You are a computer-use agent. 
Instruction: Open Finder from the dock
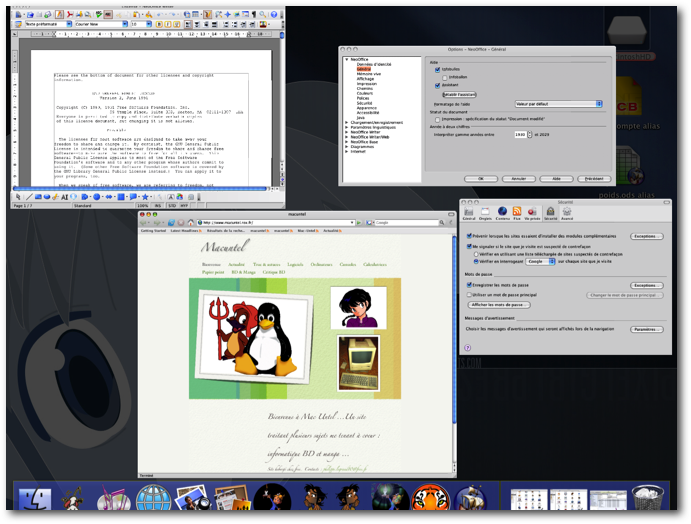(35, 498)
